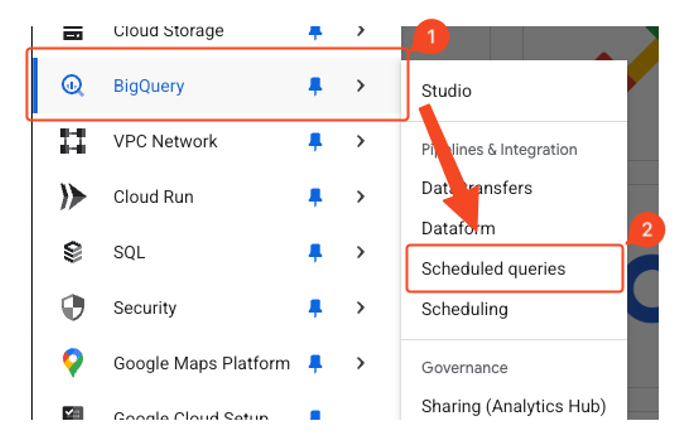Viewport: 684px width, 446px height.
Task: Unpin BigQuery from the navigation menu
Action: click(315, 86)
